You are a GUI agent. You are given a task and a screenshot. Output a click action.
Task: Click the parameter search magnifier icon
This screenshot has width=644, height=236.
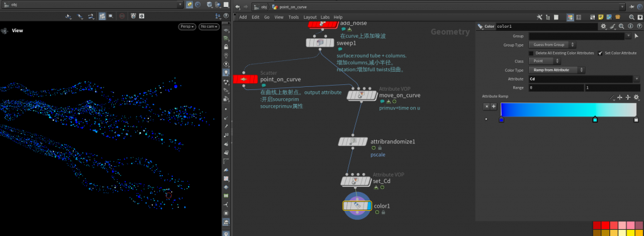click(x=621, y=26)
